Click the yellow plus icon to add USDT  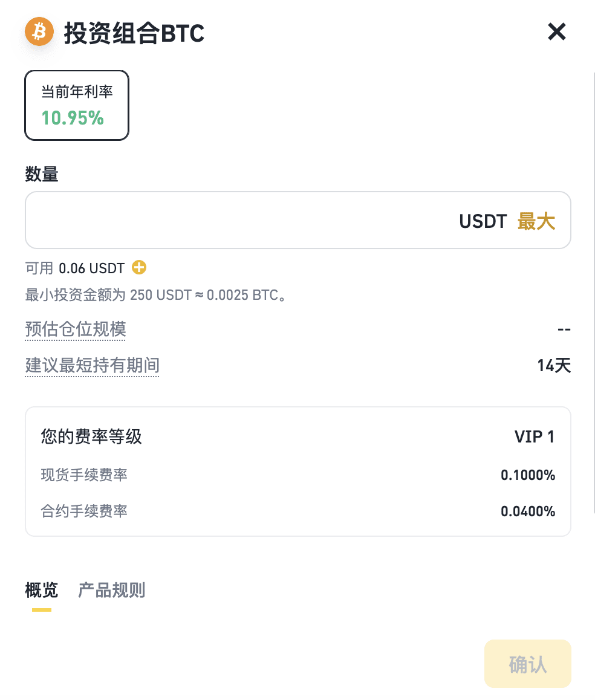139,267
